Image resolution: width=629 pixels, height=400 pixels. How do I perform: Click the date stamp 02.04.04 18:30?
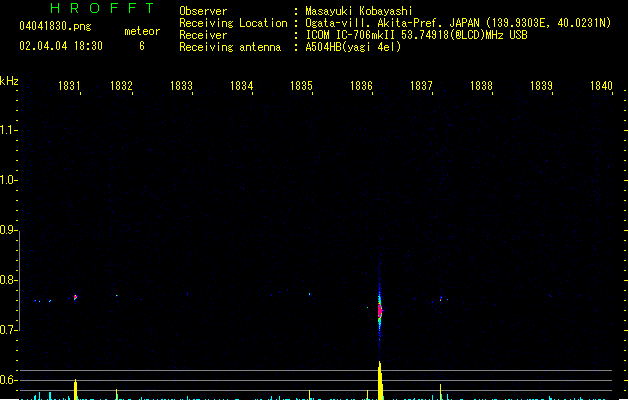[x=61, y=46]
